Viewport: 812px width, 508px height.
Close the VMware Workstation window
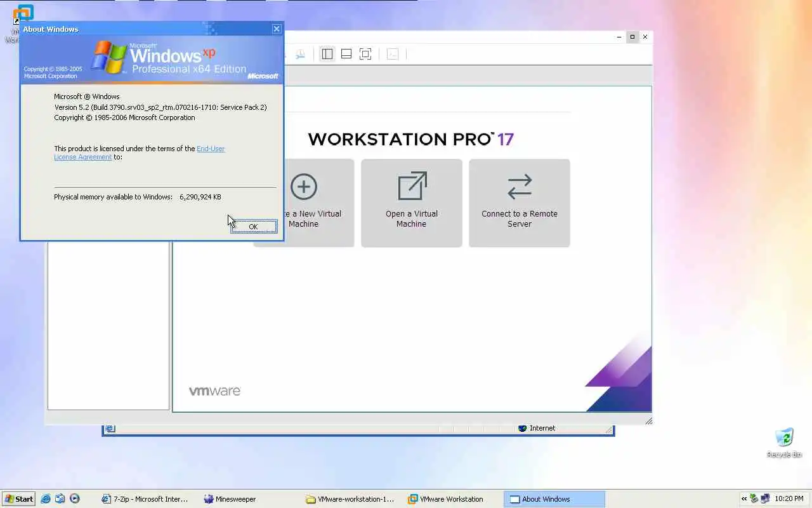[x=645, y=37]
